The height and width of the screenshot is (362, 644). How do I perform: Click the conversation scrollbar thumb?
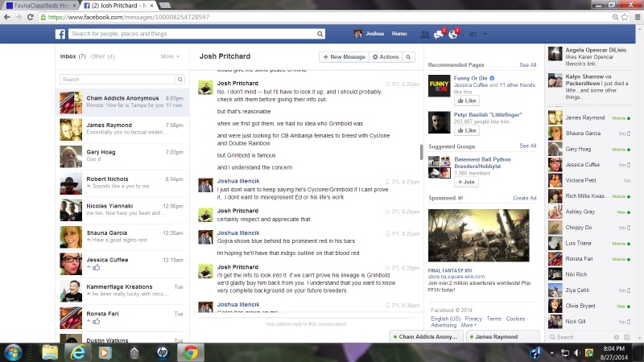[x=421, y=152]
